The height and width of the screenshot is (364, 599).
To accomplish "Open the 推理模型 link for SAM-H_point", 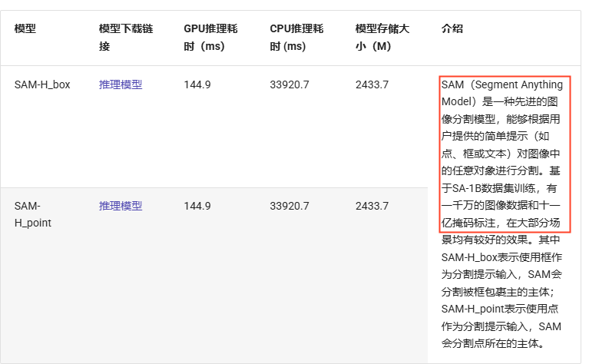I will tap(121, 206).
